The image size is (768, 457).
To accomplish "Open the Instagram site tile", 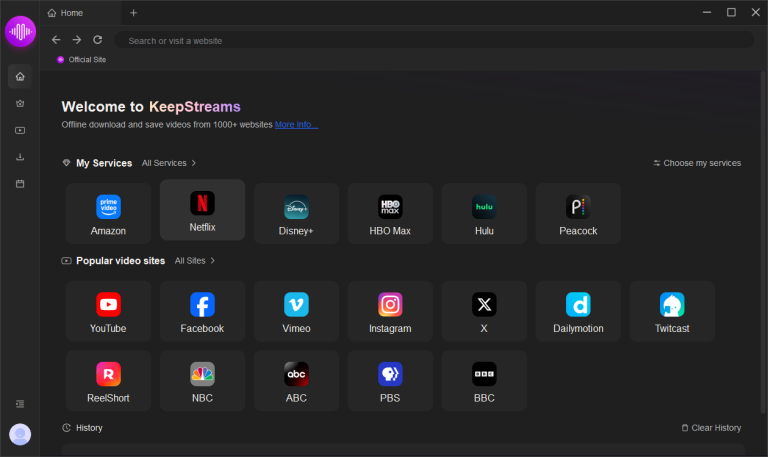I will pyautogui.click(x=390, y=311).
